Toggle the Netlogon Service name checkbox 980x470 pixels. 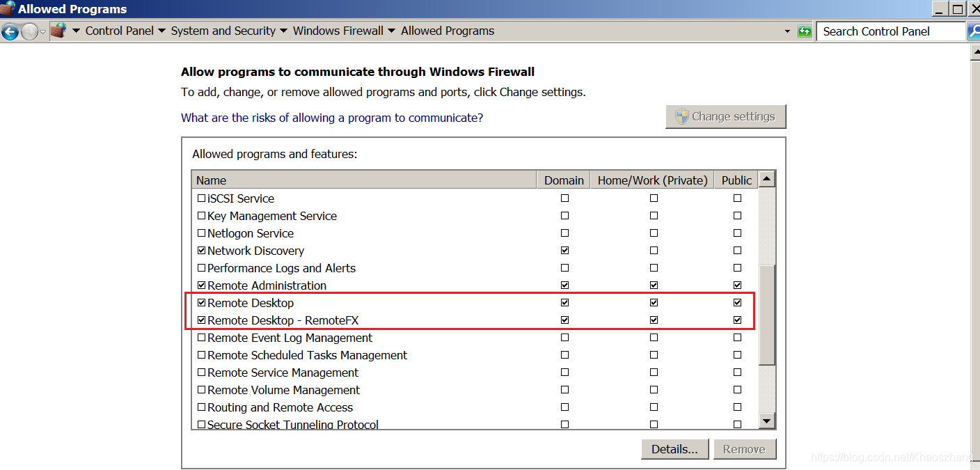click(x=202, y=233)
